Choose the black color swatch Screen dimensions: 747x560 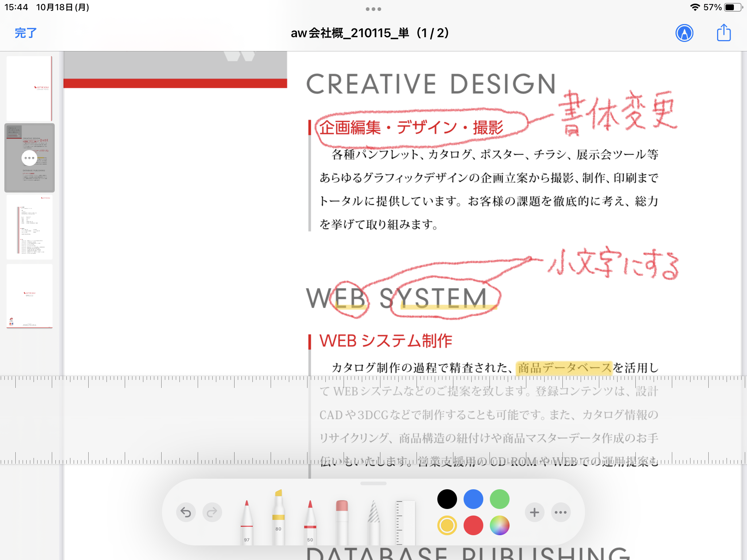[447, 499]
